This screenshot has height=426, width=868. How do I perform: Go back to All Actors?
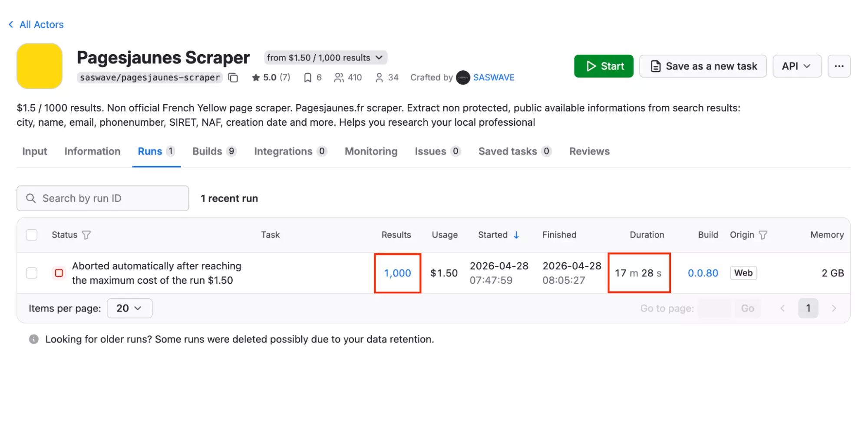[36, 25]
